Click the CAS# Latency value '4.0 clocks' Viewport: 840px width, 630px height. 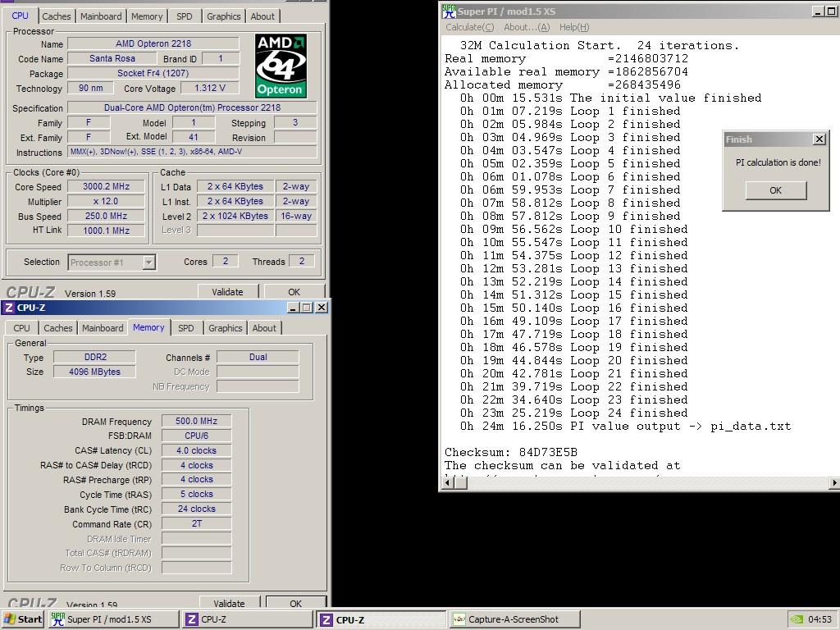pyautogui.click(x=197, y=450)
